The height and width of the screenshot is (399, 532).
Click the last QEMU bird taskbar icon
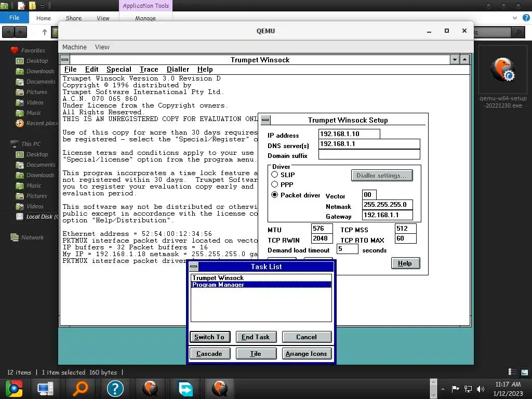(220, 389)
